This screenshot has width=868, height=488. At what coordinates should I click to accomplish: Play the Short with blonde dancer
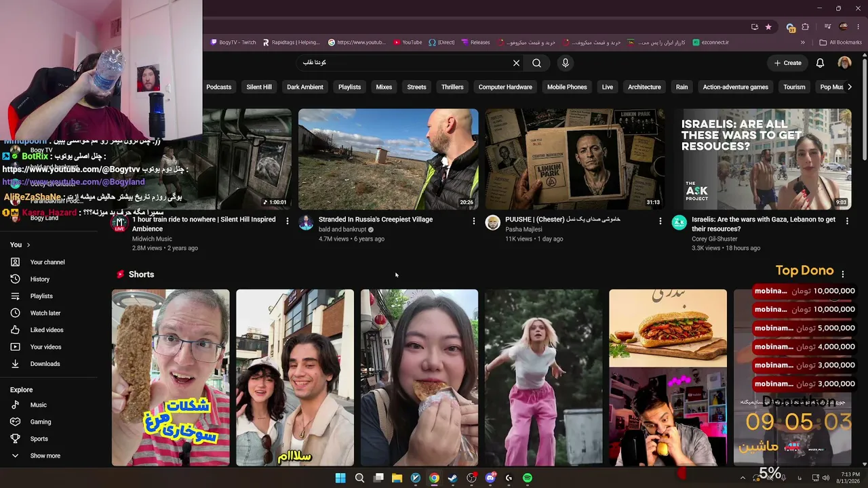pyautogui.click(x=544, y=378)
